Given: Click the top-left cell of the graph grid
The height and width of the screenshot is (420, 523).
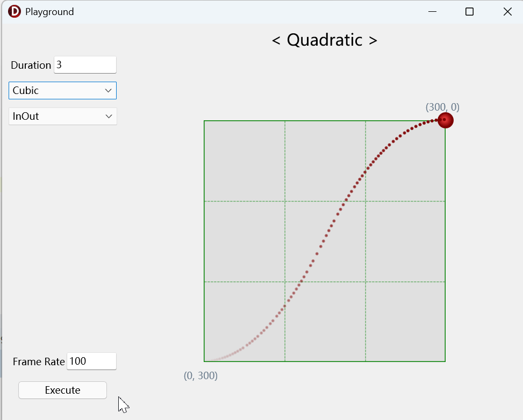Looking at the screenshot, I should pyautogui.click(x=244, y=161).
